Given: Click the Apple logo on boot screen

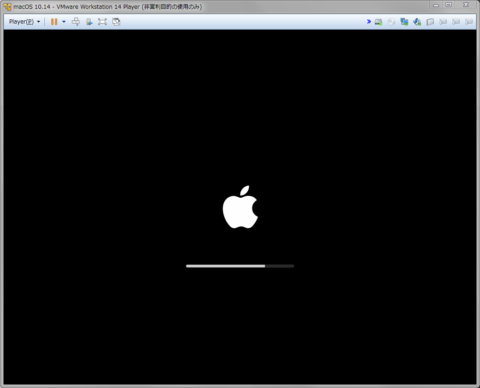Looking at the screenshot, I should pos(240,207).
